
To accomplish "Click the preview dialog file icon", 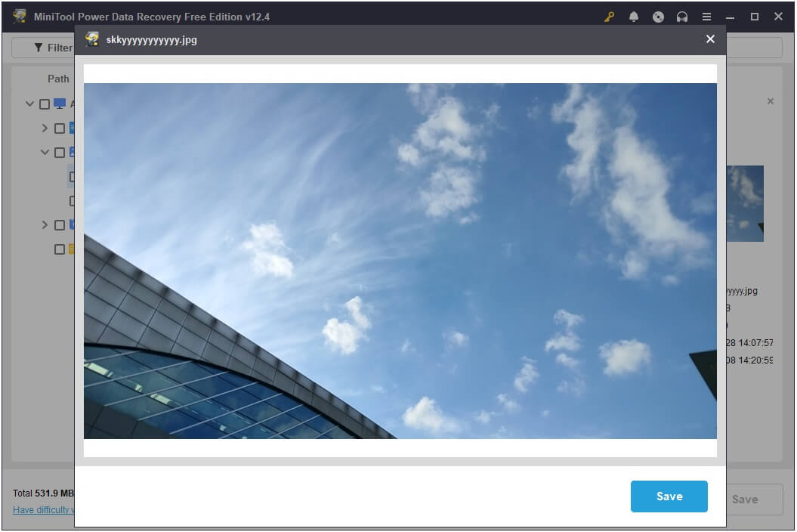I will tap(92, 39).
